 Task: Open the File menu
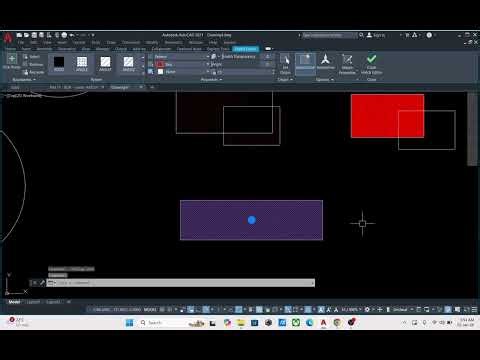21,42
